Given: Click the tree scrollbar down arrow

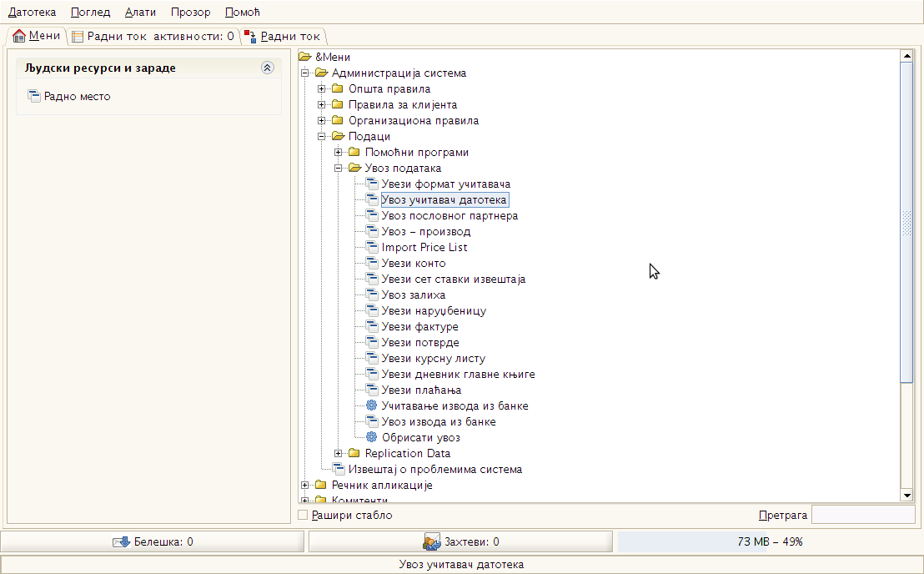Looking at the screenshot, I should [x=907, y=496].
